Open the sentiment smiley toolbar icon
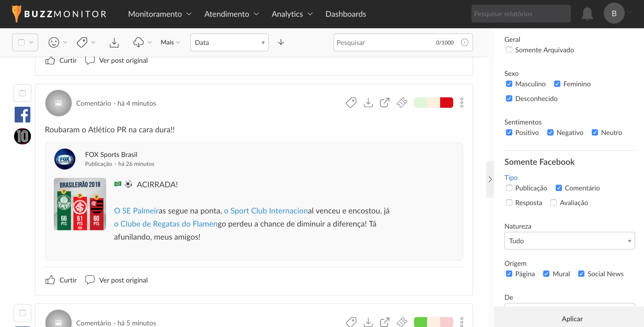The width and height of the screenshot is (644, 327). 54,42
